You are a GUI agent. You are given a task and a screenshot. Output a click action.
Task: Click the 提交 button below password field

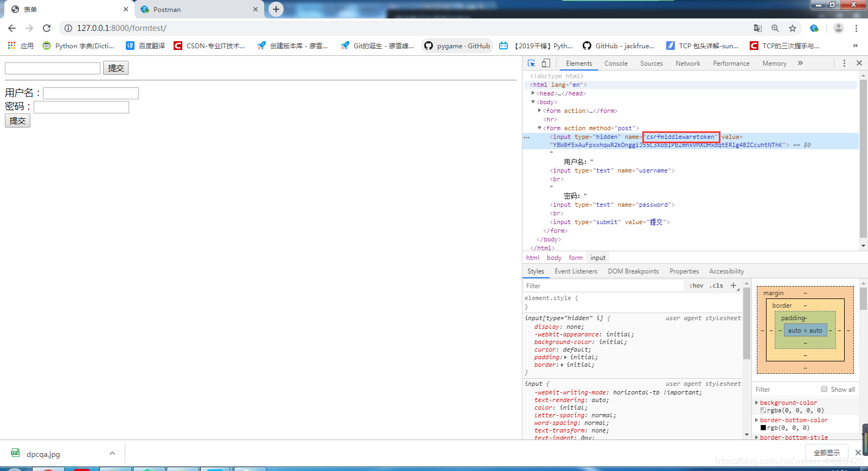(x=17, y=120)
